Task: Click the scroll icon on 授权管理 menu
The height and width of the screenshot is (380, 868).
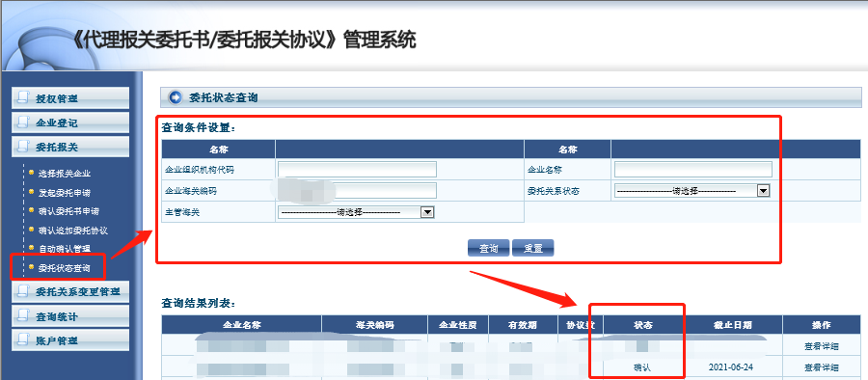Action: click(23, 98)
